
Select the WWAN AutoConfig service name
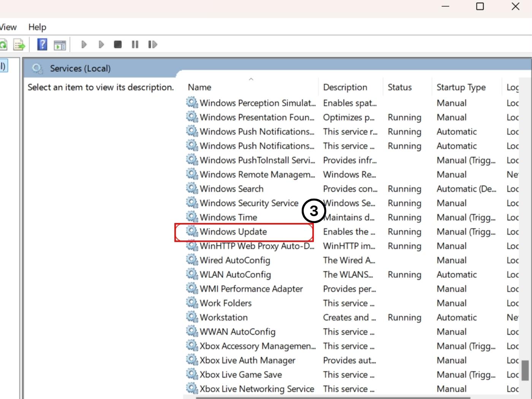[237, 332]
